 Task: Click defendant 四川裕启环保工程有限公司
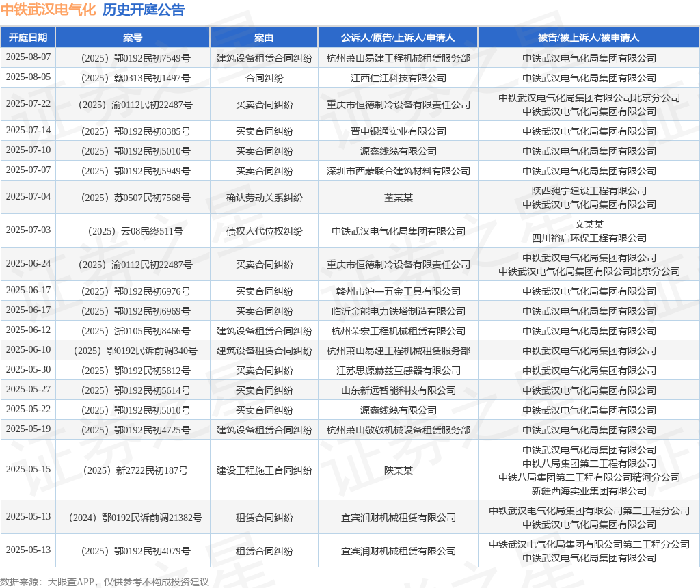(x=589, y=238)
